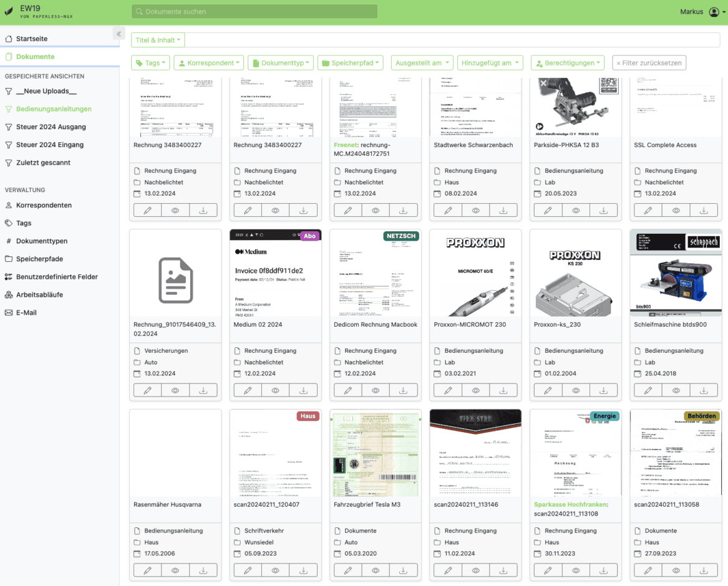Screen dimensions: 728x586
Task: Click the Sparkasse Hochfranken correspondent link
Action: [x=570, y=504]
